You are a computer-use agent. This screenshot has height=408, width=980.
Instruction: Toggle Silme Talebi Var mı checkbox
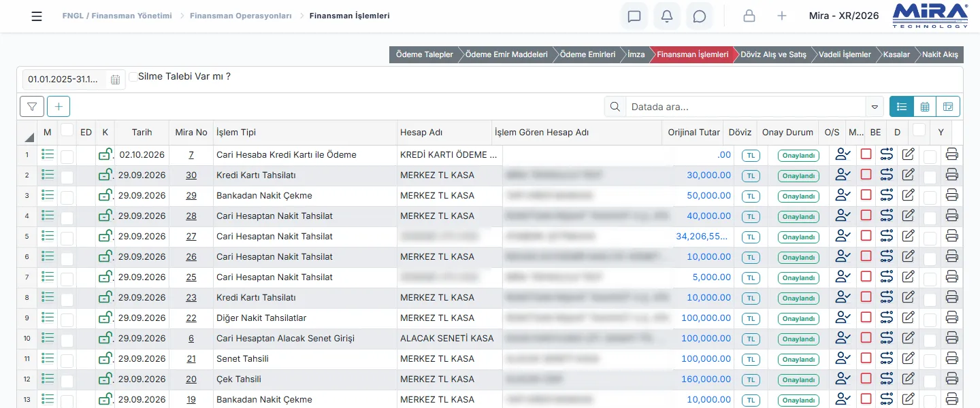tap(133, 77)
